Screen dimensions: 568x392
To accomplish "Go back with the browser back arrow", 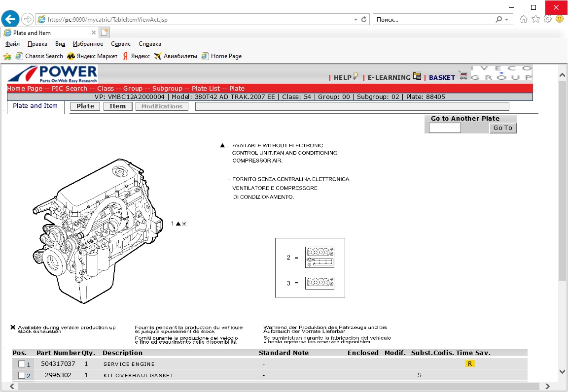I will click(x=10, y=19).
